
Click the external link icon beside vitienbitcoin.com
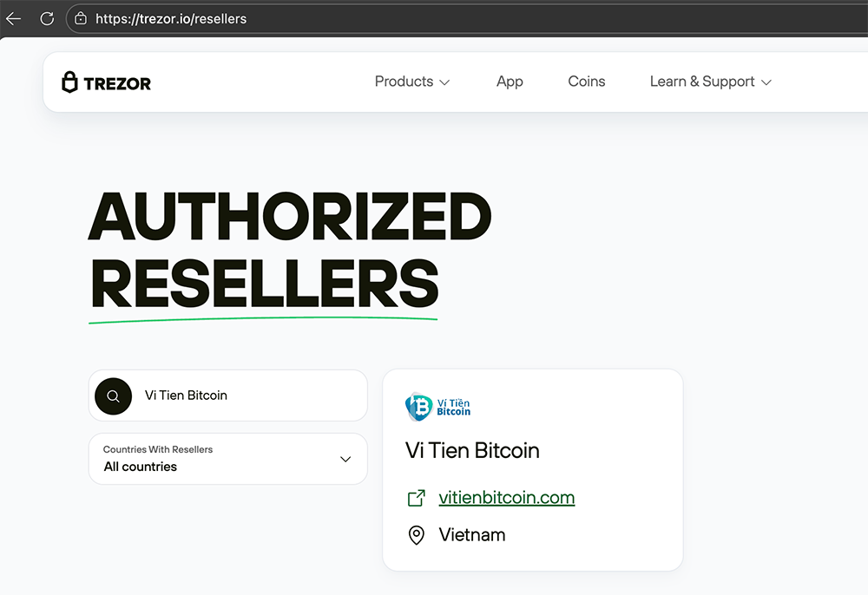click(417, 498)
